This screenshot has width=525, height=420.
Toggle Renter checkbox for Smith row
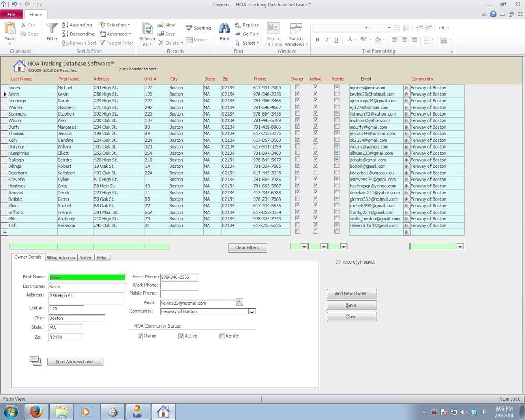point(337,94)
